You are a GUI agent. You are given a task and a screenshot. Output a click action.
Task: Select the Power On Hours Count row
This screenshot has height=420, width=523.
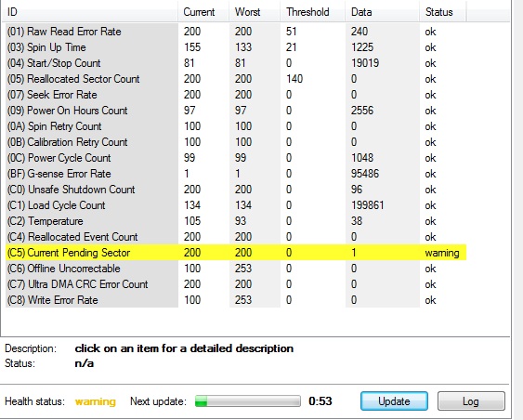[236, 111]
